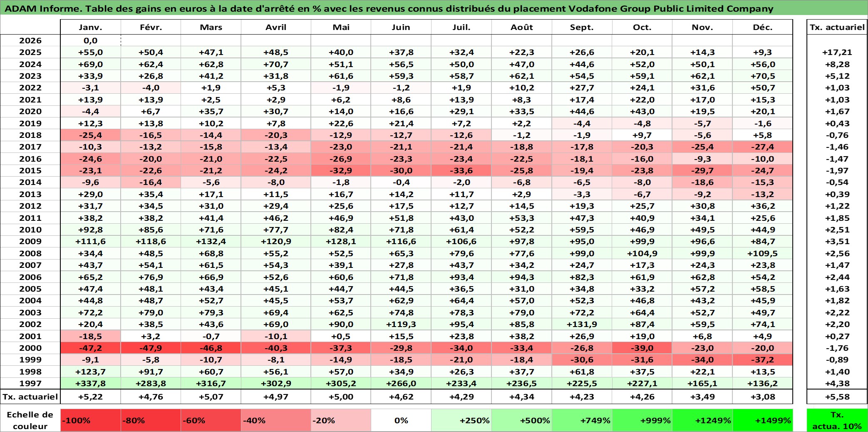Click the 'Echelle de couleur' label
The width and height of the screenshot is (868, 432).
tap(30, 420)
